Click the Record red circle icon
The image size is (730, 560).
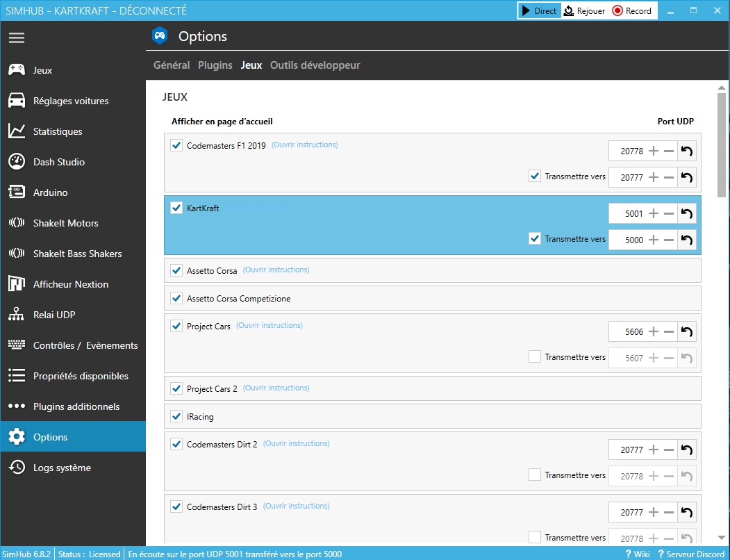(x=617, y=10)
